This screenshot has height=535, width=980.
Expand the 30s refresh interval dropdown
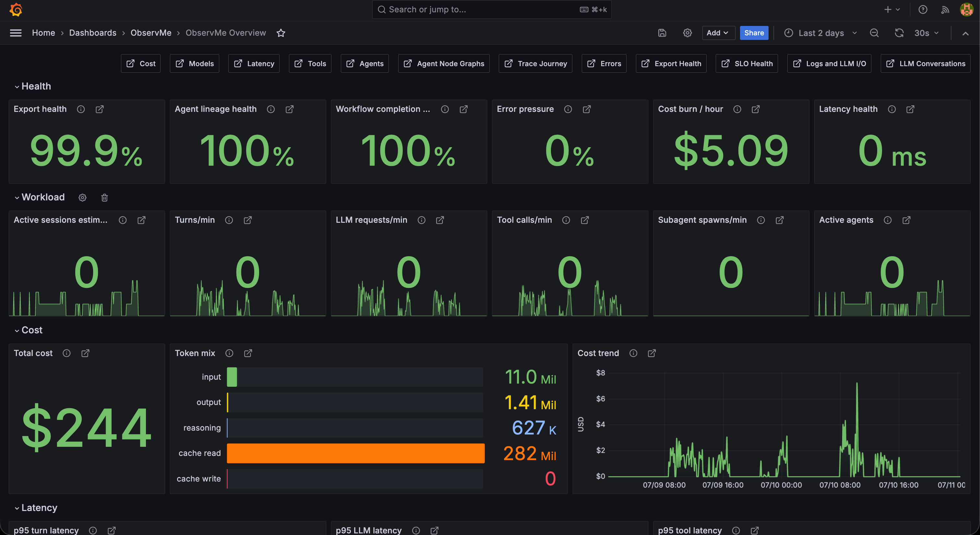coord(926,33)
